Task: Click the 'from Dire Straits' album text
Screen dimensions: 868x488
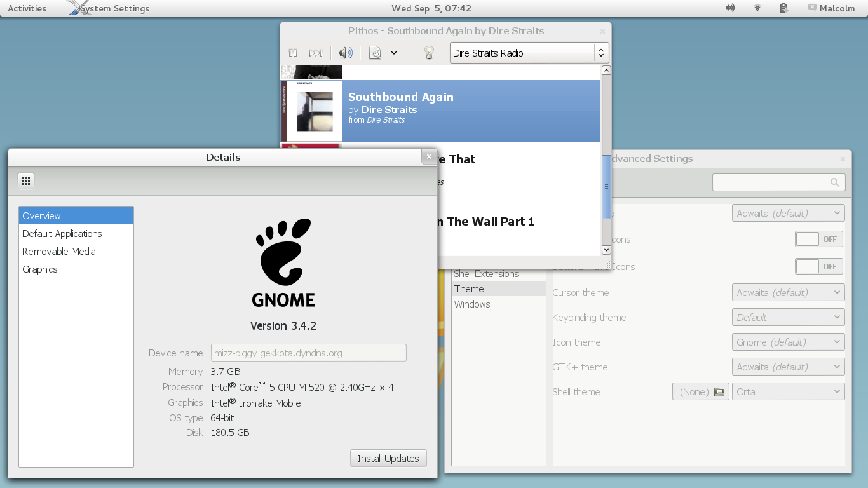Action: point(377,120)
